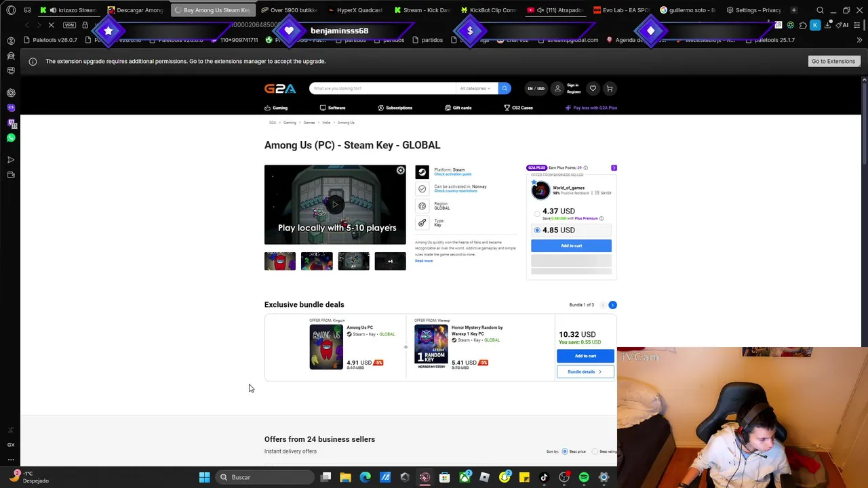Open the Among Us PC bundle item image
868x488 pixels.
pyautogui.click(x=326, y=347)
